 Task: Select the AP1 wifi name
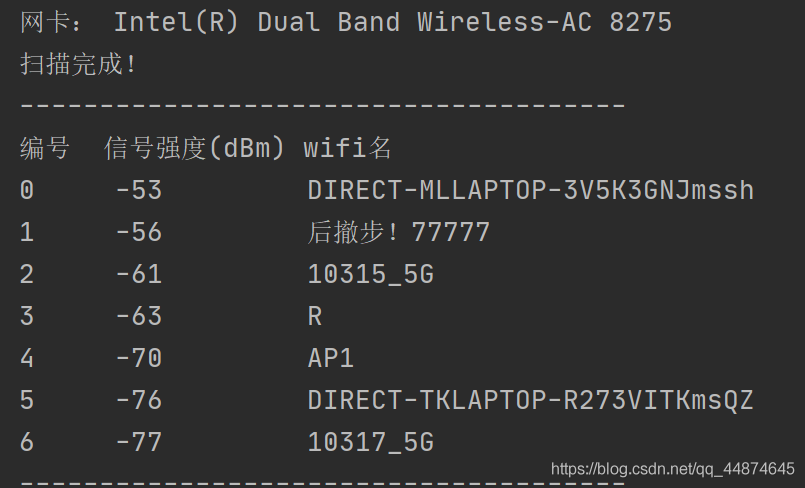point(331,358)
